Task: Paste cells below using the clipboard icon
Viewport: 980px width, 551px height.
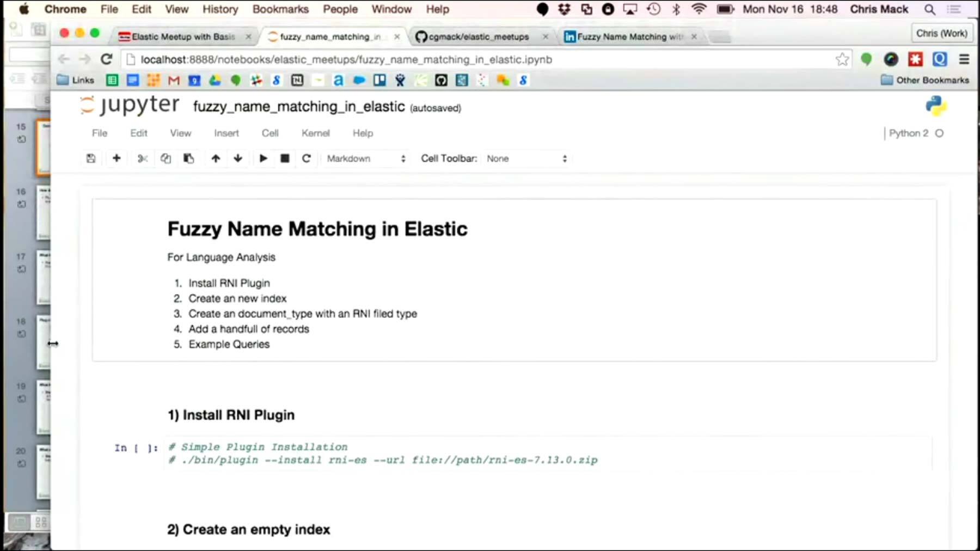Action: pos(189,158)
